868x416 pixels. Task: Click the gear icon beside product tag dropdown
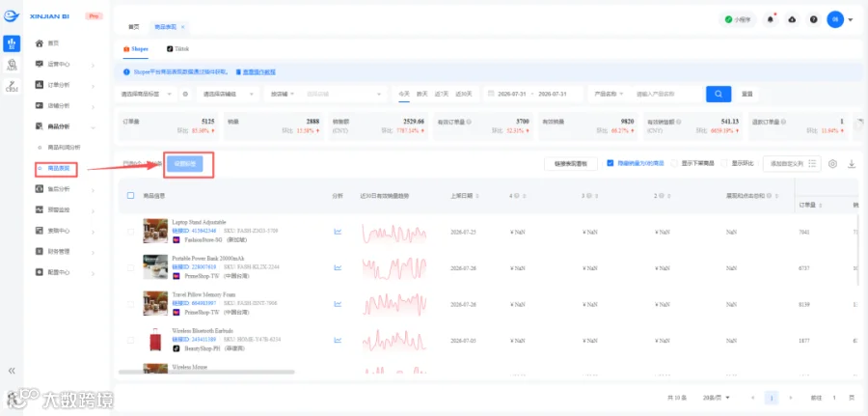(x=185, y=95)
